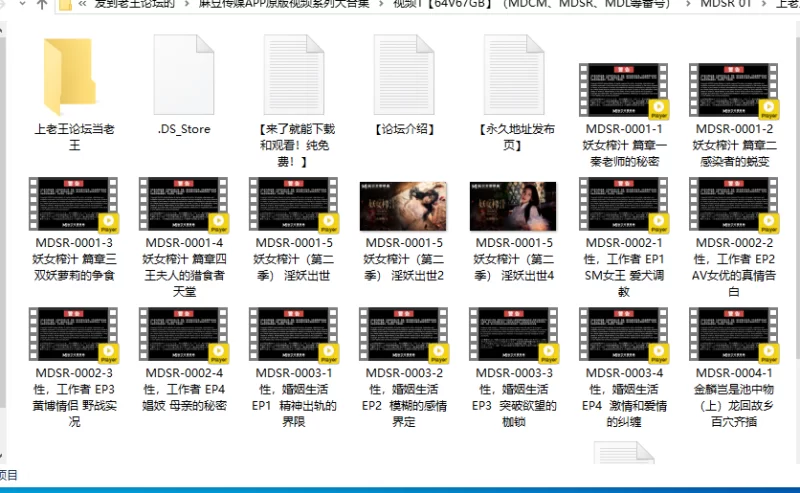Viewport: 800px width, 493px height.
Task: Click the 视频1【64V67GB】 breadcrumb segment
Action: pyautogui.click(x=532, y=4)
